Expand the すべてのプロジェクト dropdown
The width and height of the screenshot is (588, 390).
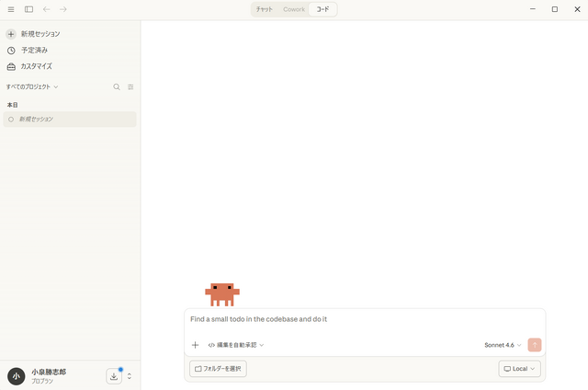click(x=32, y=86)
